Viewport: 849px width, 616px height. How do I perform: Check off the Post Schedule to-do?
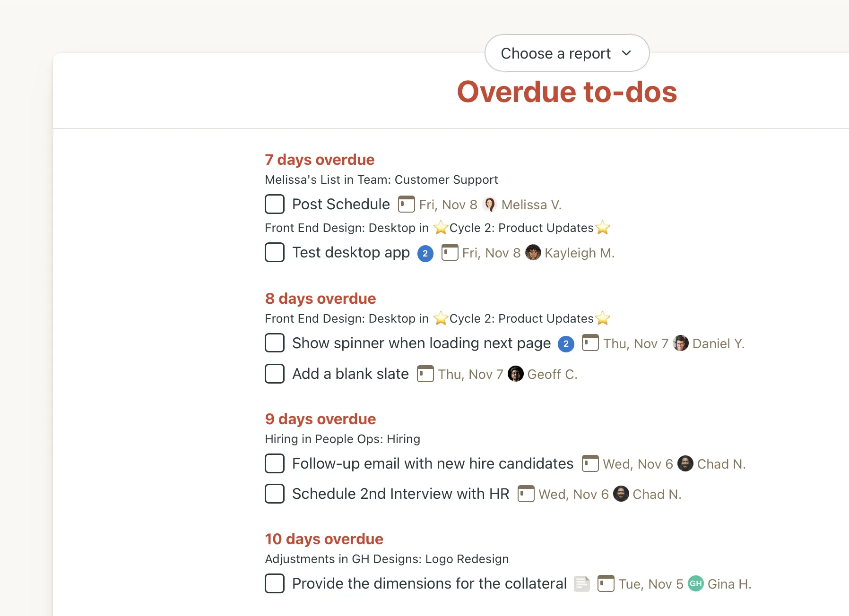275,204
